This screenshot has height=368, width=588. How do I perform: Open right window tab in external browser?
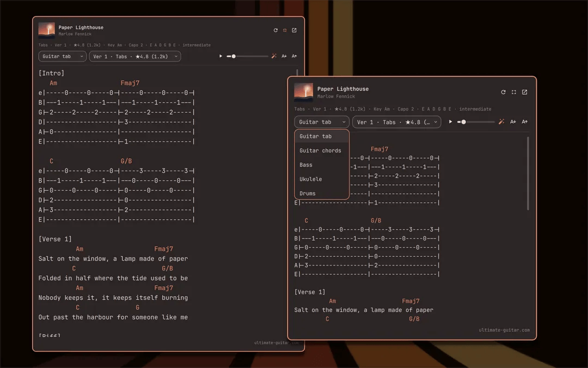[525, 92]
